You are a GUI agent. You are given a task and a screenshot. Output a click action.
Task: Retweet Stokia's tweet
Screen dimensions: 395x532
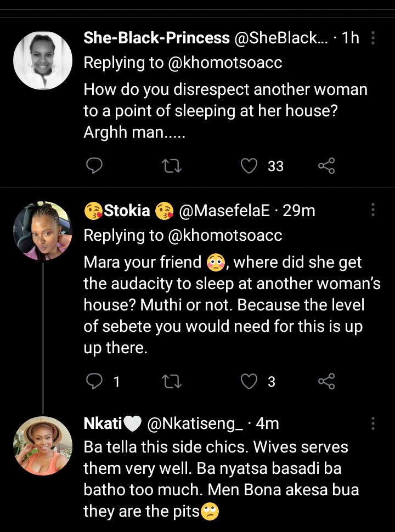pyautogui.click(x=172, y=381)
